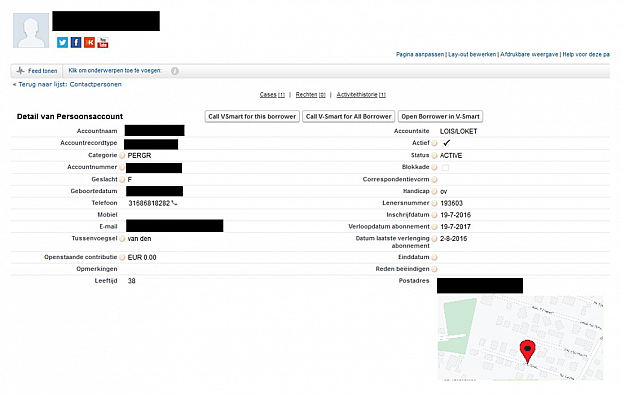This screenshot has height=395, width=621.
Task: Click the help icon beside Tussenvoegsel
Action: [122, 239]
